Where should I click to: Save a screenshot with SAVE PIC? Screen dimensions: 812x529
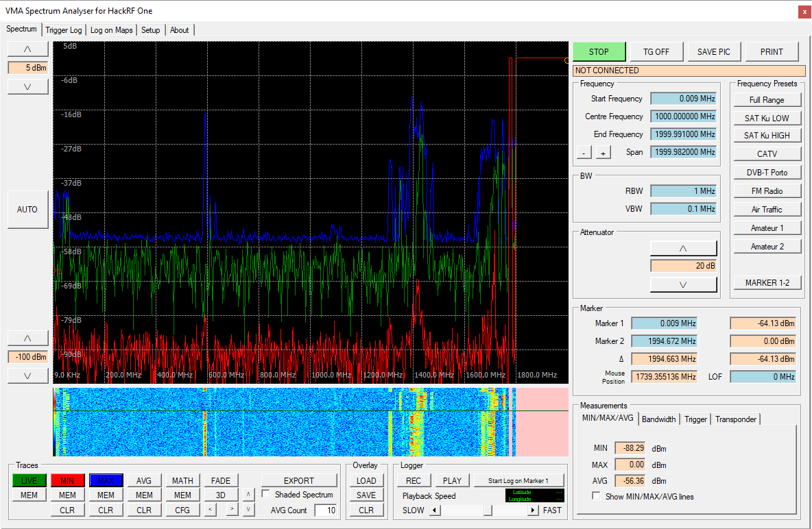tap(713, 51)
